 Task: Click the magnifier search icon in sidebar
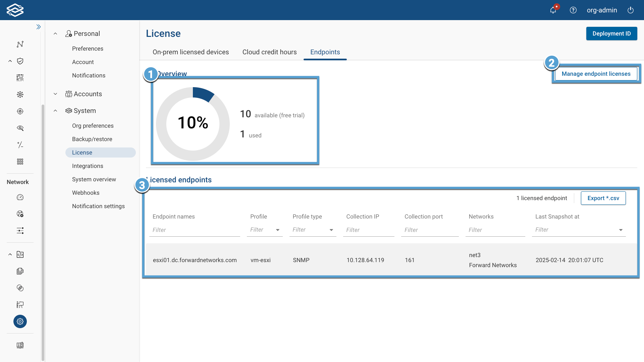coord(20,128)
